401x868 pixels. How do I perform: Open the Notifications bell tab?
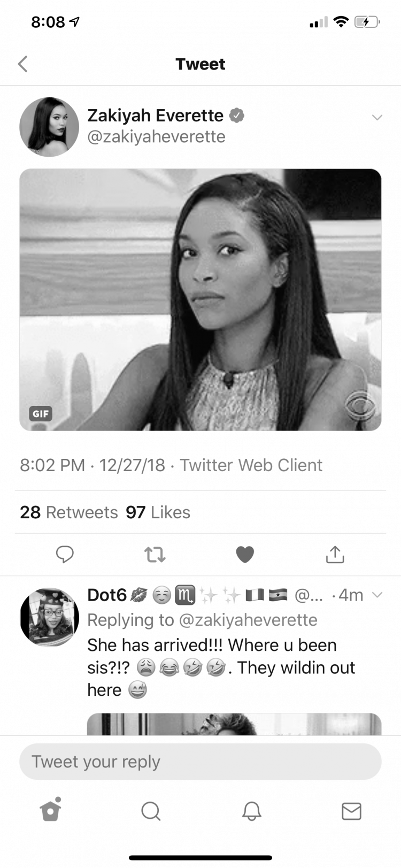click(x=251, y=811)
